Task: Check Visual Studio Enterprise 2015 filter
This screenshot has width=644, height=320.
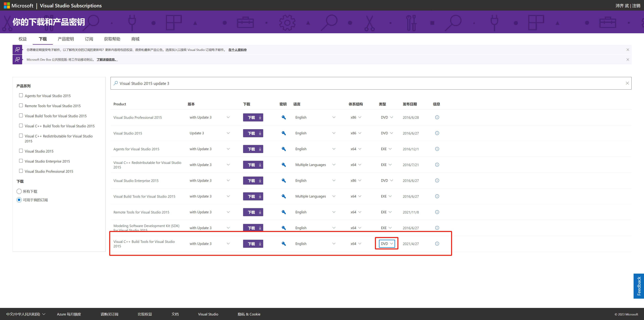Action: tap(21, 161)
